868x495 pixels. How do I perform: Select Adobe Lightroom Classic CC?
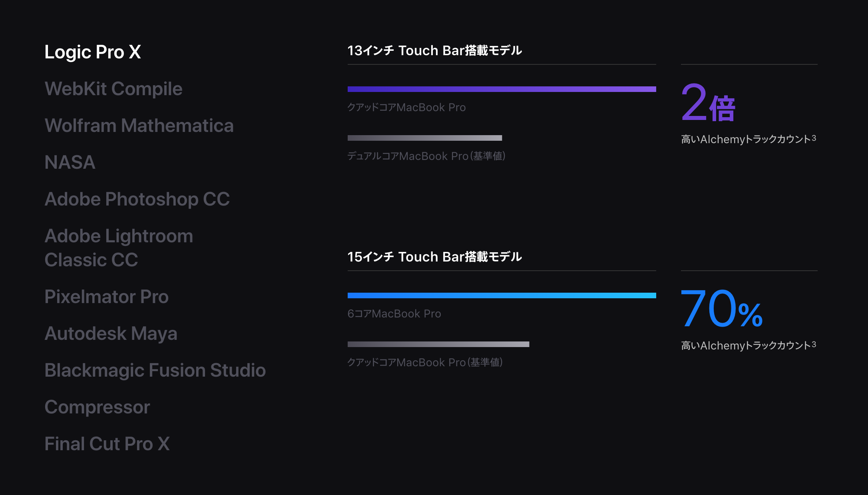point(119,248)
